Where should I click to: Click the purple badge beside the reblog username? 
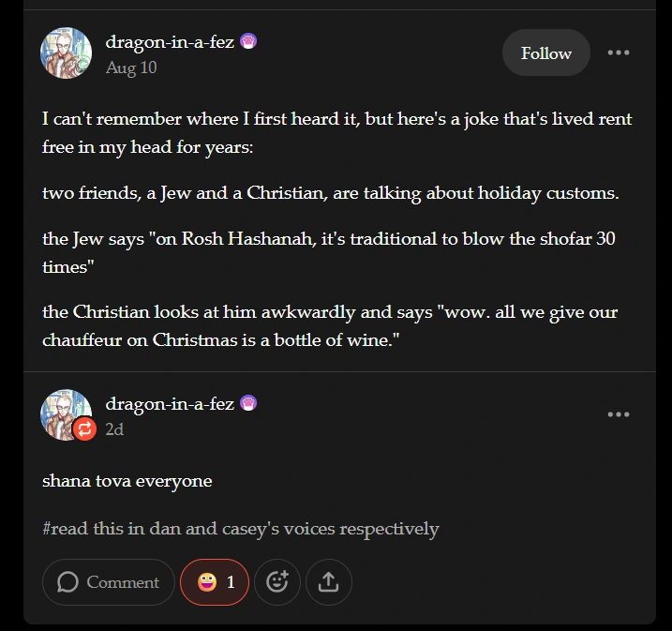click(x=248, y=404)
